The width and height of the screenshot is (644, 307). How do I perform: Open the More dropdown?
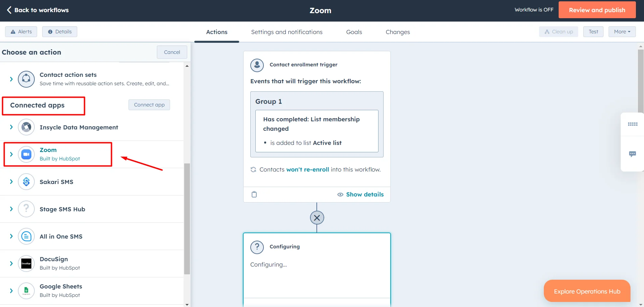coord(622,31)
